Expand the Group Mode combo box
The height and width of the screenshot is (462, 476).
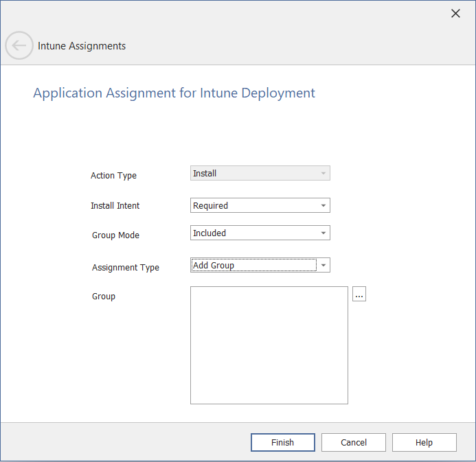coord(260,233)
